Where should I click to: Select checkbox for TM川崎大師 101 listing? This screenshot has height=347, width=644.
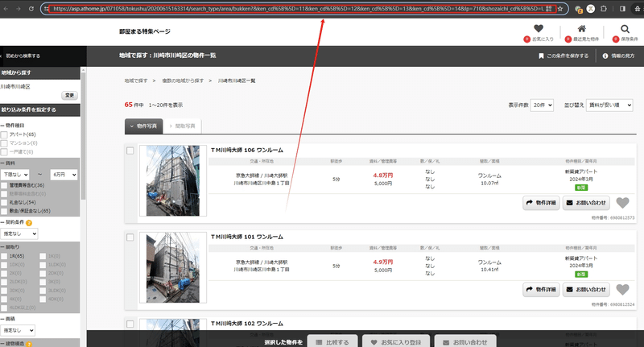click(x=130, y=238)
